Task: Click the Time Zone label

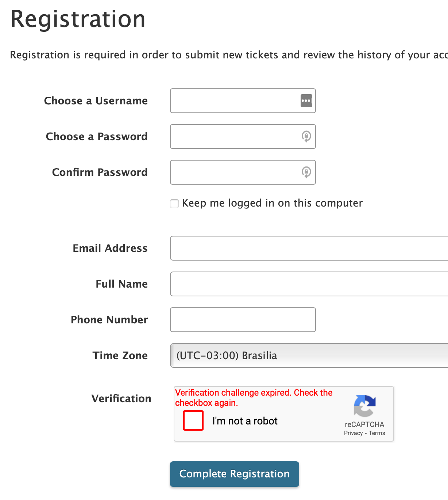Action: tap(120, 355)
